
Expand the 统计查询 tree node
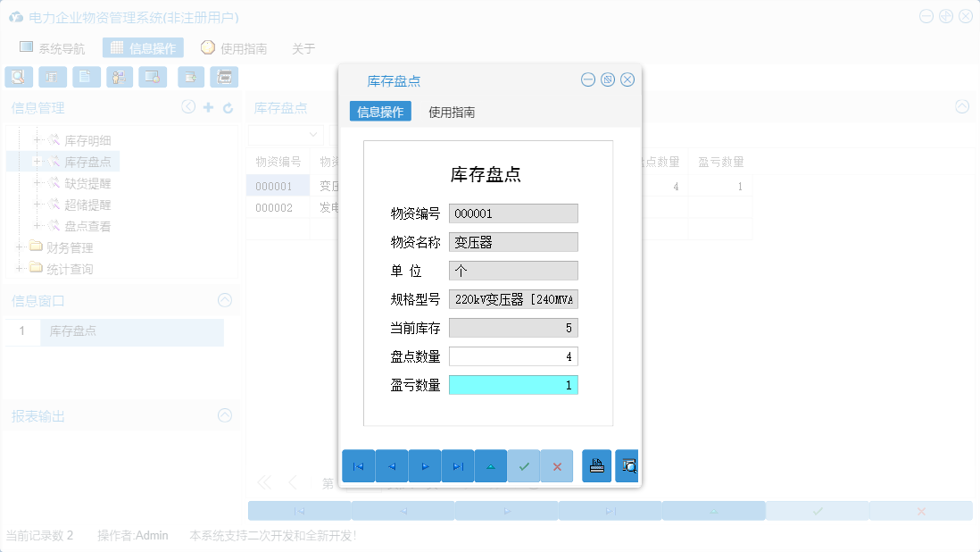point(20,269)
